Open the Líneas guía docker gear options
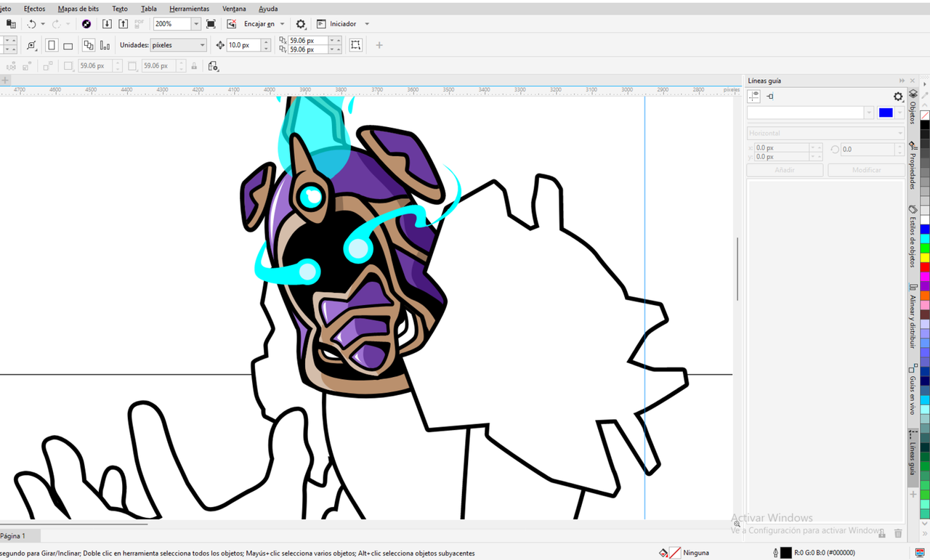930x560 pixels. point(898,97)
